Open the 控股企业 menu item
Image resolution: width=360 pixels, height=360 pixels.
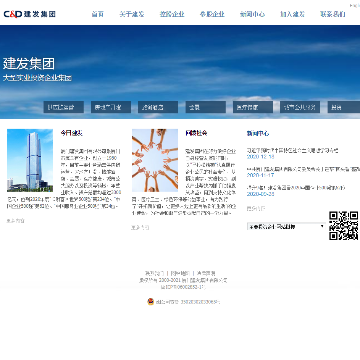172,14
